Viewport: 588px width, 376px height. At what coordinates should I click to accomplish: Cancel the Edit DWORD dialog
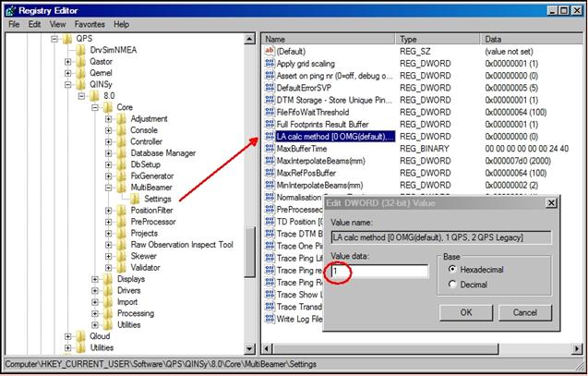(x=525, y=312)
